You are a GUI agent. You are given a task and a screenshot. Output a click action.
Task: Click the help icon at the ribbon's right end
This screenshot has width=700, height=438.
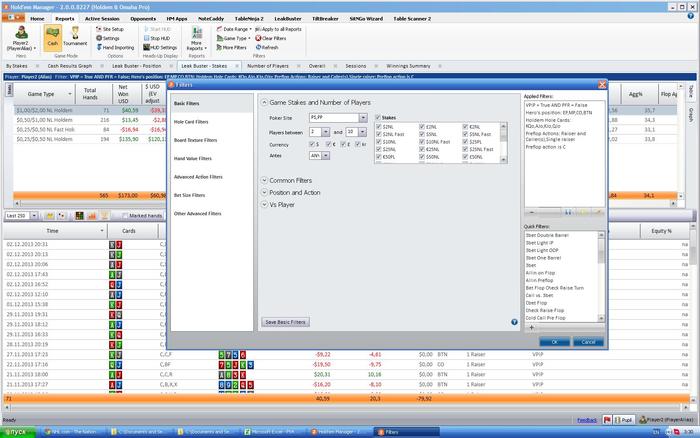click(691, 17)
